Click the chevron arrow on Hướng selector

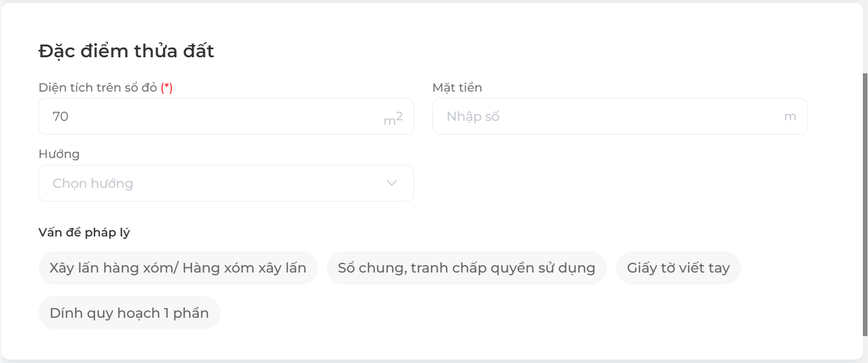(391, 183)
